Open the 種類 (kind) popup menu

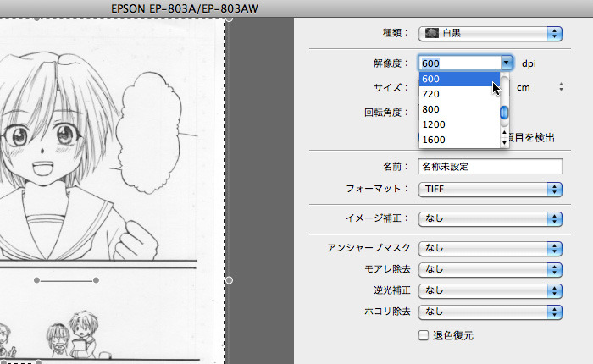pyautogui.click(x=490, y=33)
